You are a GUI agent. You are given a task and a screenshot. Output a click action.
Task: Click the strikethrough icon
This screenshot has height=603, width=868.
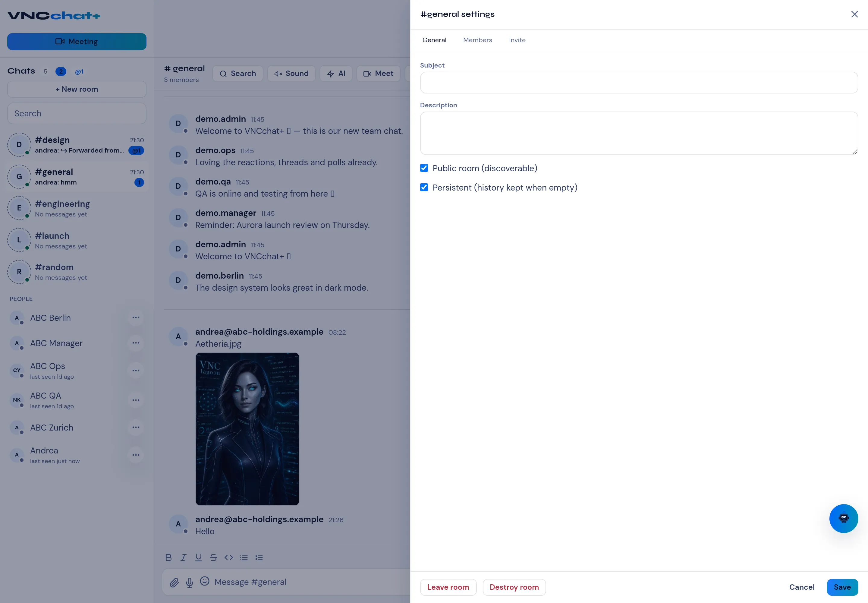(214, 557)
